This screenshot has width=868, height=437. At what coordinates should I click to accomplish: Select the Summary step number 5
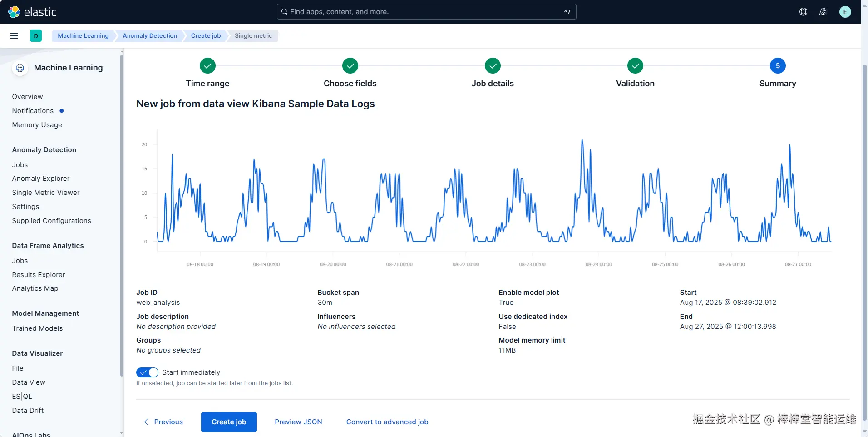(x=778, y=66)
